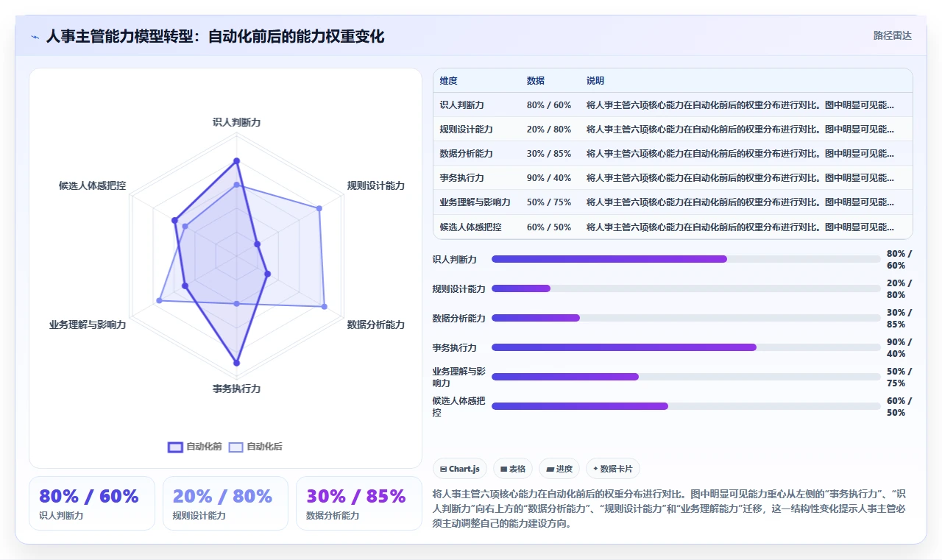Click the radar axis label 数据分析能力
Screen dimensions: 942x560
[x=376, y=325]
